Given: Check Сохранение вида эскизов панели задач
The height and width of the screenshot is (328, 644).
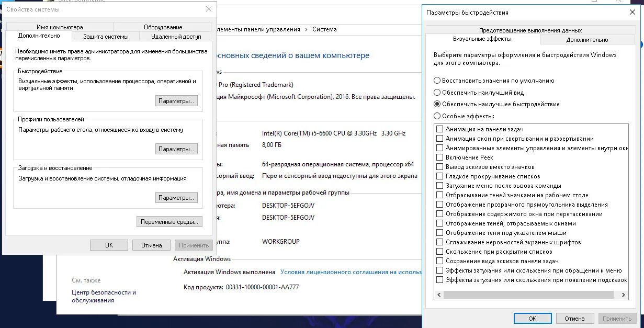Looking at the screenshot, I should click(x=440, y=261).
